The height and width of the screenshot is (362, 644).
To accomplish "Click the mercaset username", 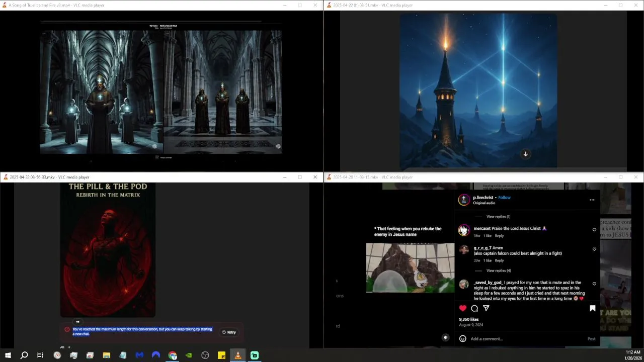I will [482, 228].
